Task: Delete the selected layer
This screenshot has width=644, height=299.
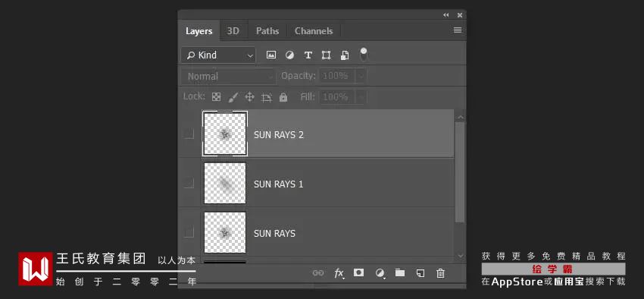Action: 440,273
